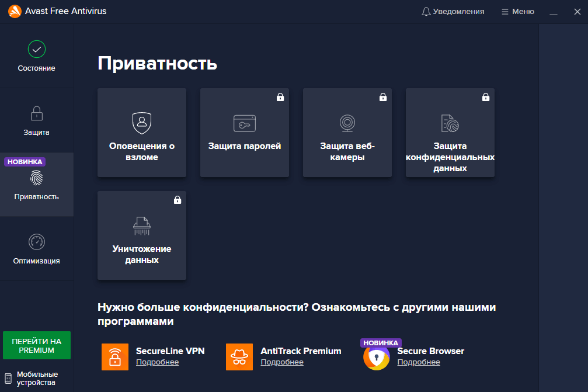Click the AntiTrack Premium product name

[301, 351]
